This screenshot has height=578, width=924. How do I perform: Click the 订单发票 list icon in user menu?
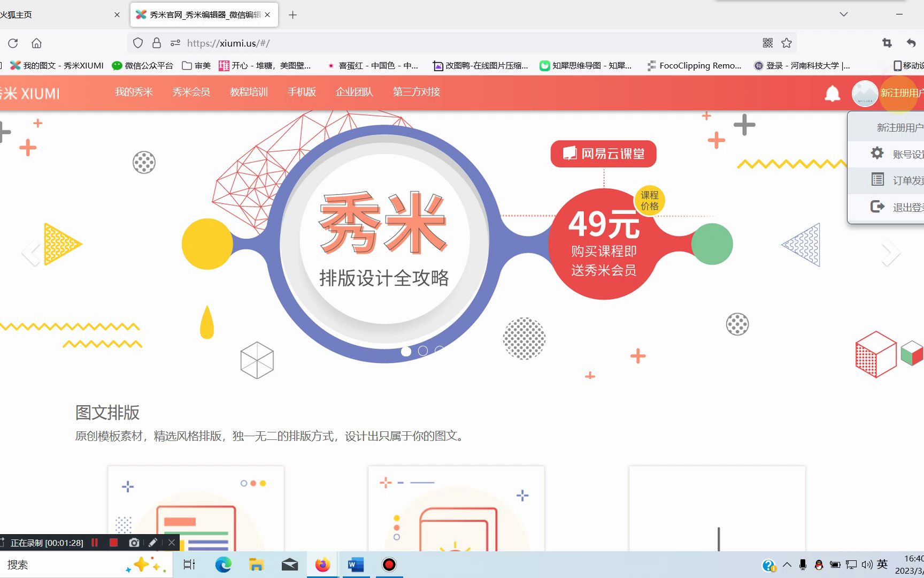877,180
